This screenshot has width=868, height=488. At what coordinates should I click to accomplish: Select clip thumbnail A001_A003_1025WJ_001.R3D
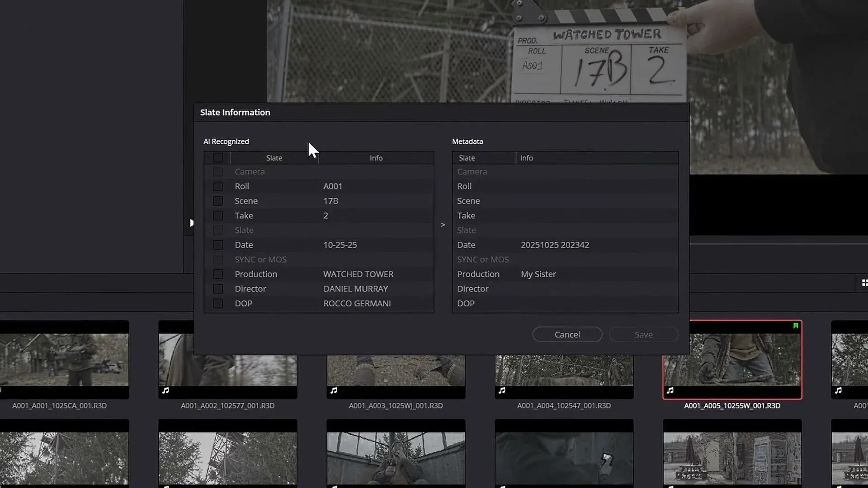click(x=396, y=376)
